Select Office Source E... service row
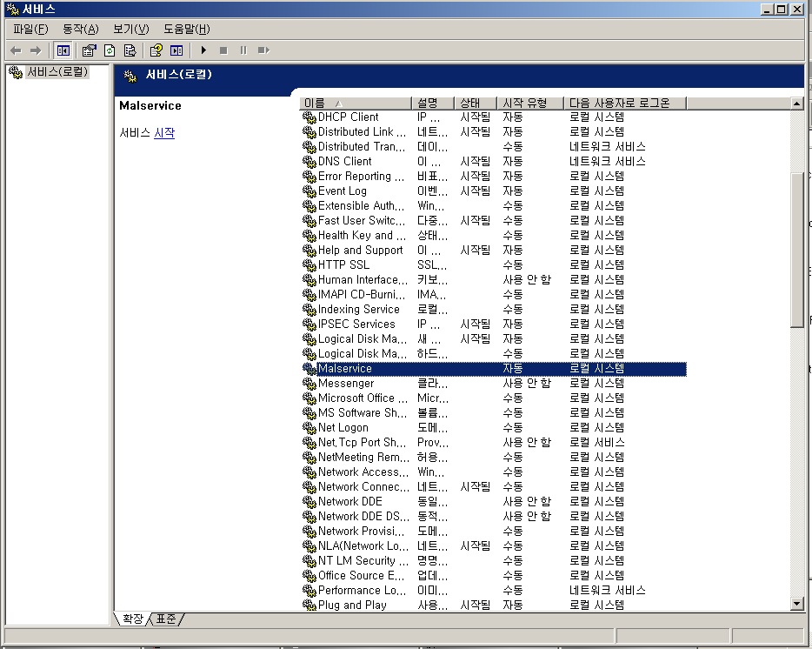This screenshot has height=649, width=812. (x=494, y=575)
